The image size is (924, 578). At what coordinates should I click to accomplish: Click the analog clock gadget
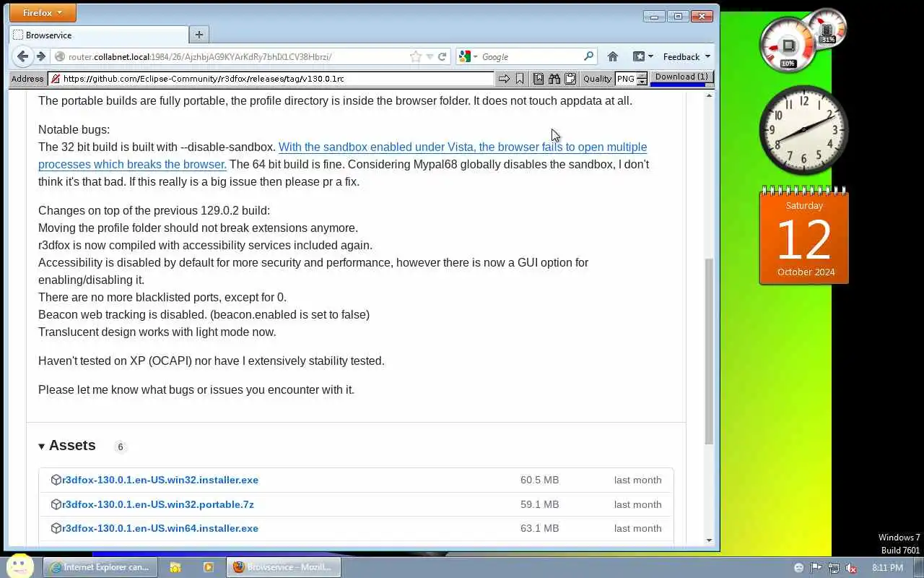tap(803, 131)
